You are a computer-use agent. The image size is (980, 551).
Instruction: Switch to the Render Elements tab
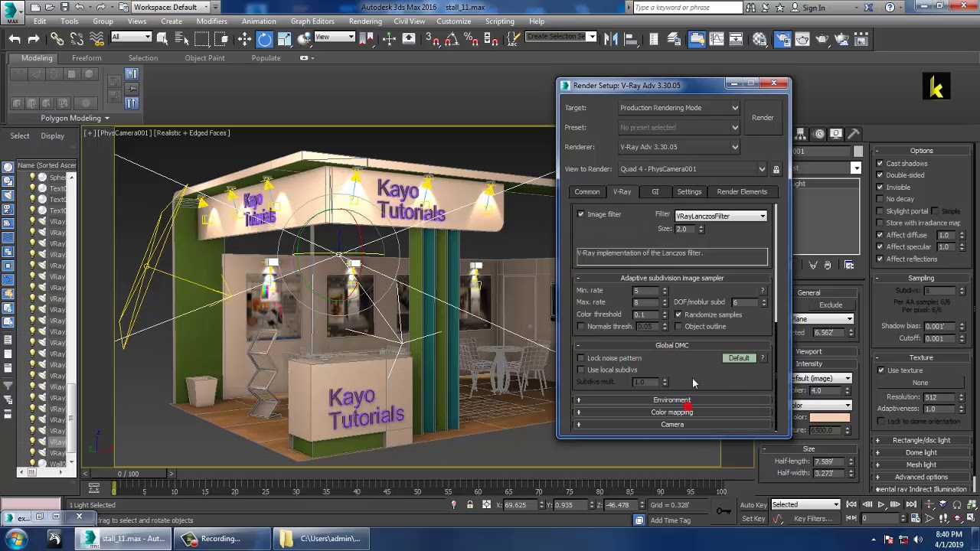point(742,192)
